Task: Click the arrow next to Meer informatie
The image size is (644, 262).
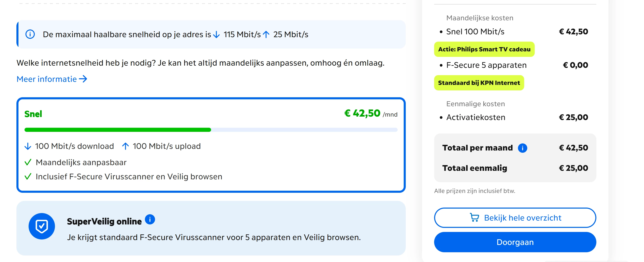Action: coord(83,79)
